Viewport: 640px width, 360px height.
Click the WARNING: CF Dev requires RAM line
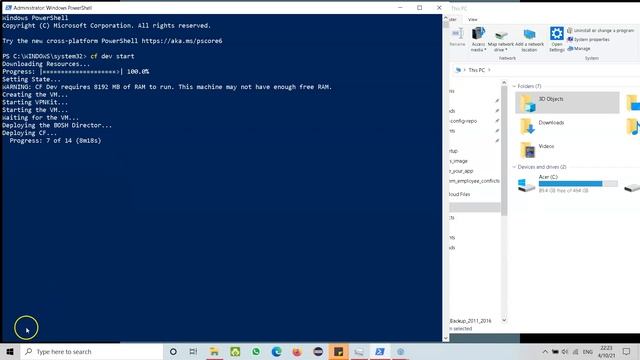pyautogui.click(x=167, y=87)
